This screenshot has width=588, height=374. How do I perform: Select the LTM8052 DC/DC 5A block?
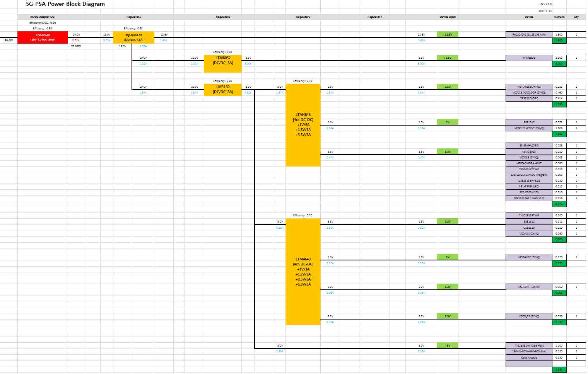[x=223, y=63]
